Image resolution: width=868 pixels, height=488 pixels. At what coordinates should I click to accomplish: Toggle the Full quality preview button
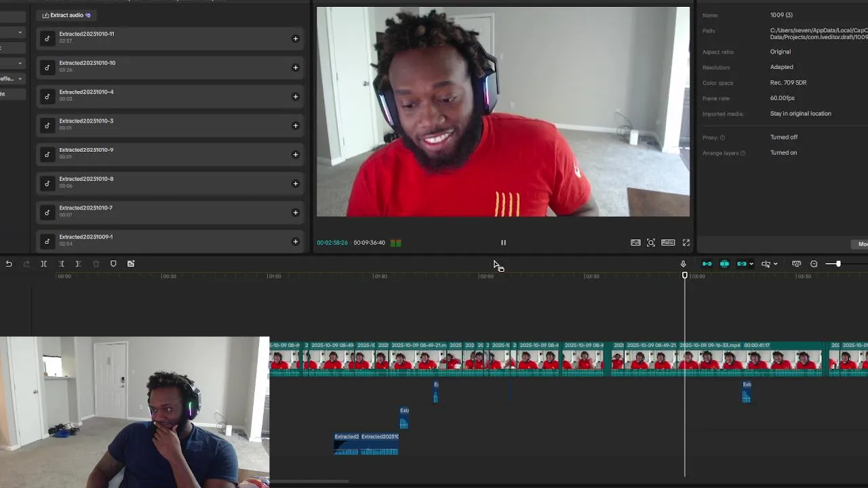[x=635, y=243]
